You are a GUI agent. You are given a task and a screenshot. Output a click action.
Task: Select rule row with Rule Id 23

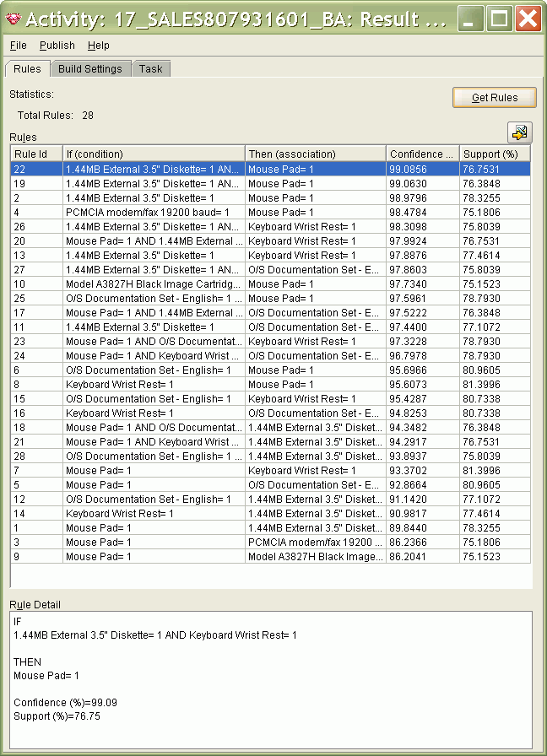coord(270,342)
